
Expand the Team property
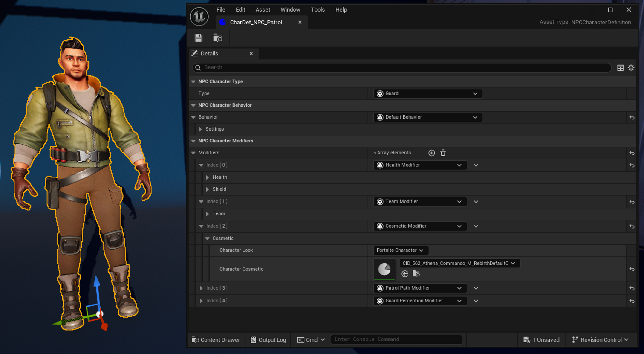click(207, 214)
